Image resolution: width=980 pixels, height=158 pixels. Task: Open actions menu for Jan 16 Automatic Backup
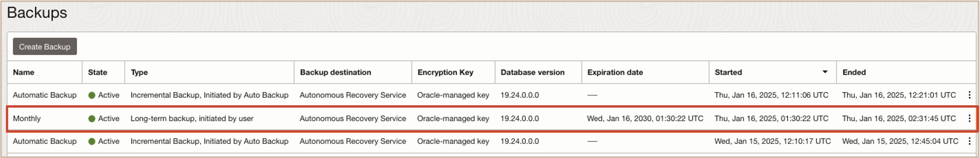(x=969, y=95)
